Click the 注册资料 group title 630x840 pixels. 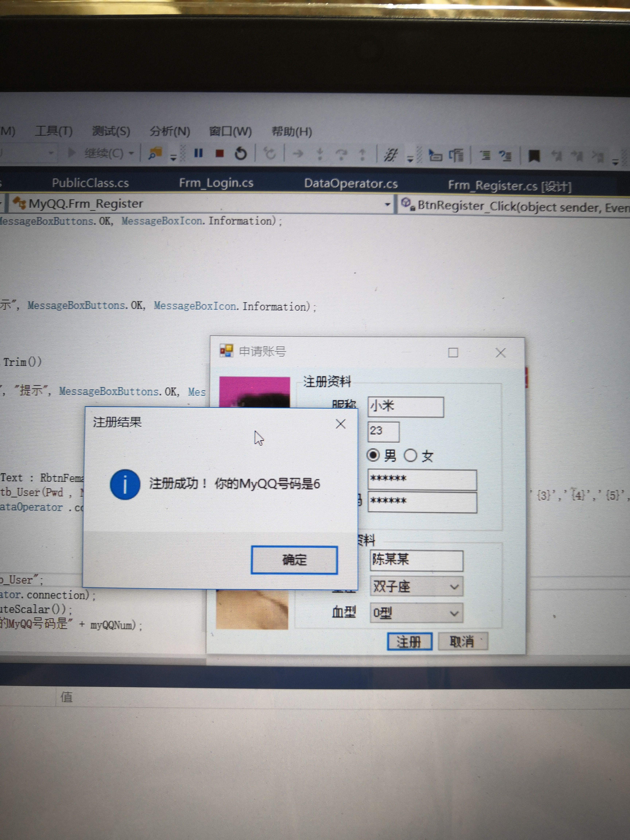click(327, 382)
